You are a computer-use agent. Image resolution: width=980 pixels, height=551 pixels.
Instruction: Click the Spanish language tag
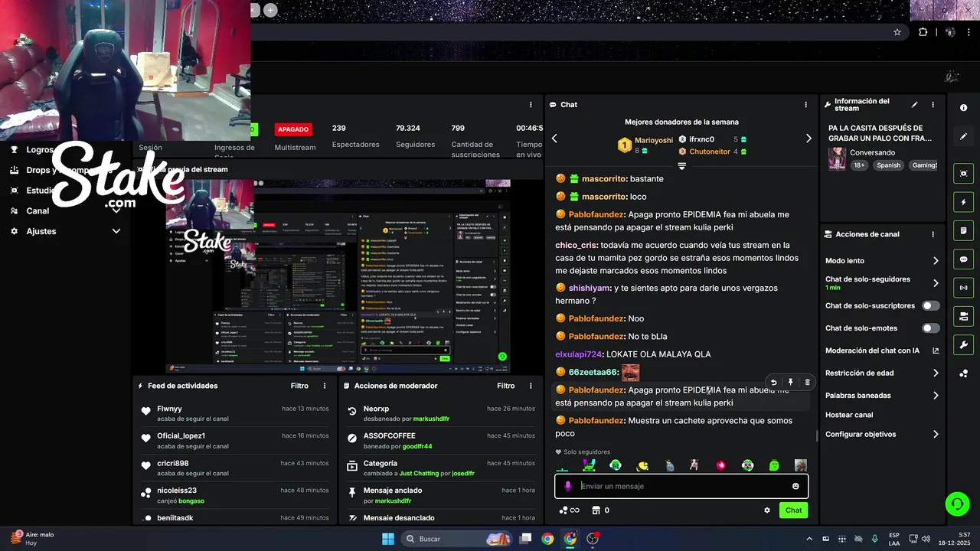pos(888,165)
